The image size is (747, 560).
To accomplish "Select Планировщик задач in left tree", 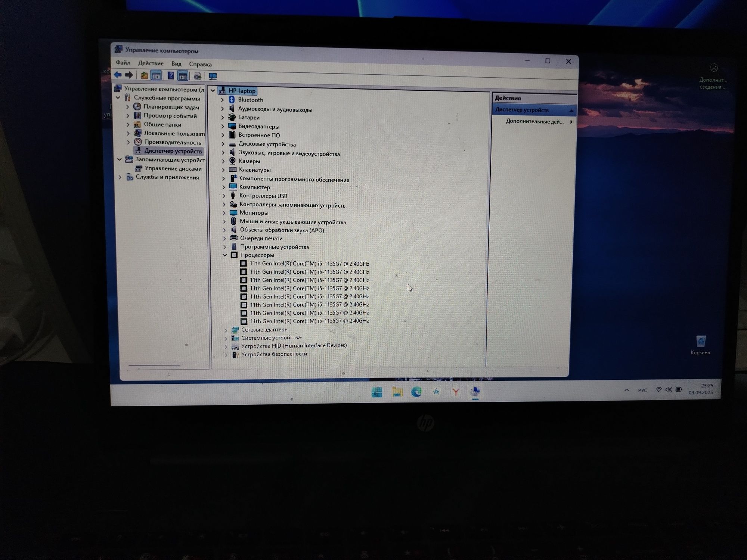I will 171,107.
